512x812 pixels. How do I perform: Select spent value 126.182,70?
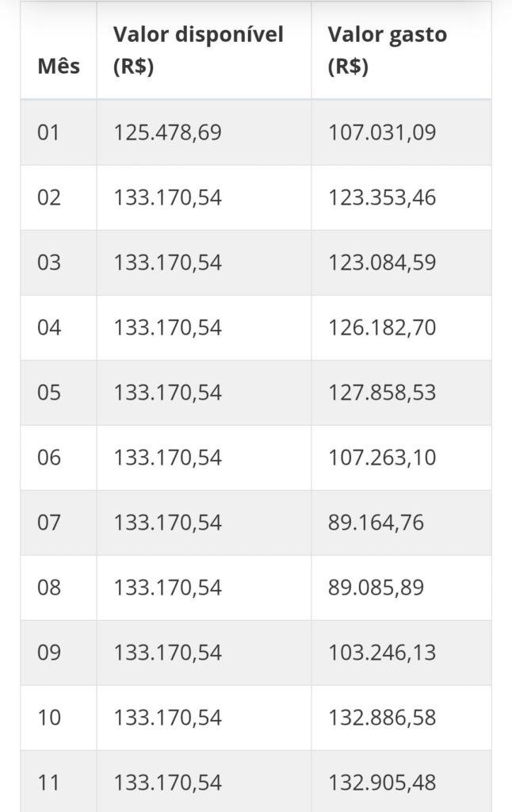click(x=382, y=327)
